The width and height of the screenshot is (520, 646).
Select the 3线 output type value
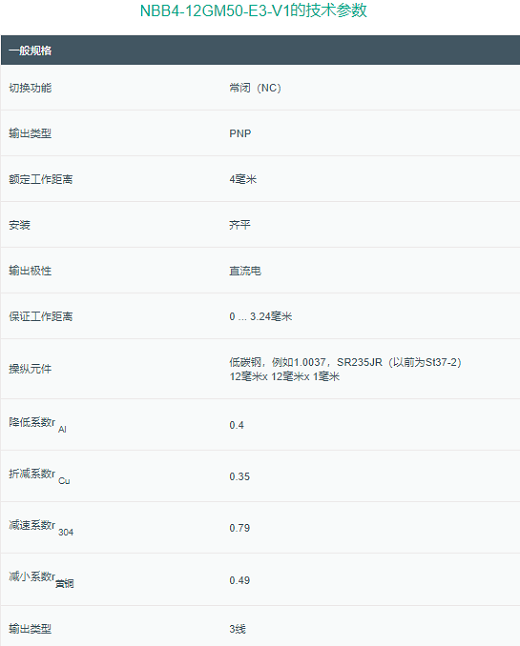tap(238, 629)
